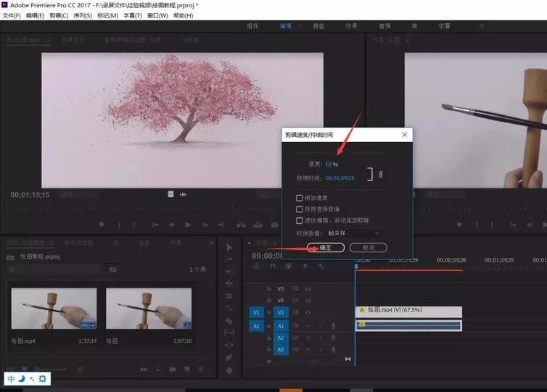Screen dimensions: 547x392
Task: Select the Rate Stretch tool
Action: [229, 308]
